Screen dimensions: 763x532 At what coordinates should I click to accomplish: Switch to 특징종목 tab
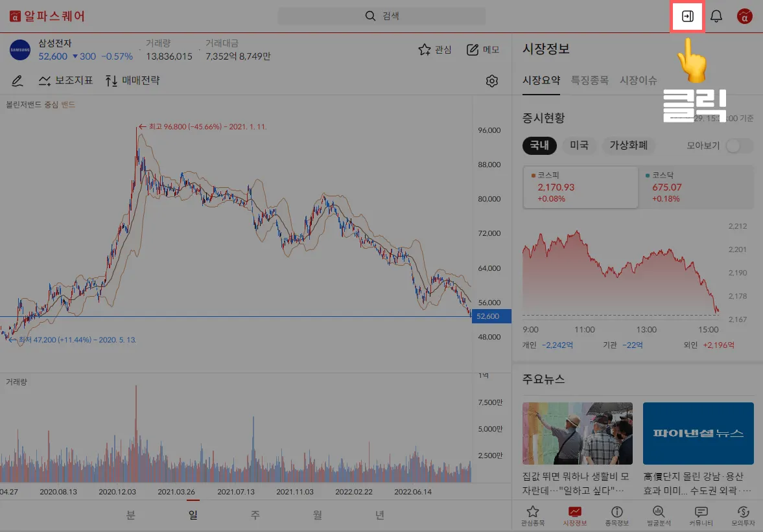[589, 80]
